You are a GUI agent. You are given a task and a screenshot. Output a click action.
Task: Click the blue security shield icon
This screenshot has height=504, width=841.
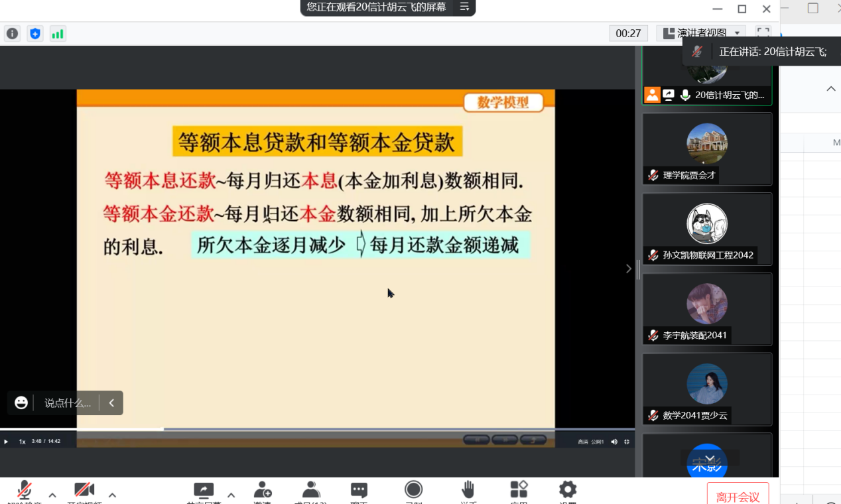35,33
